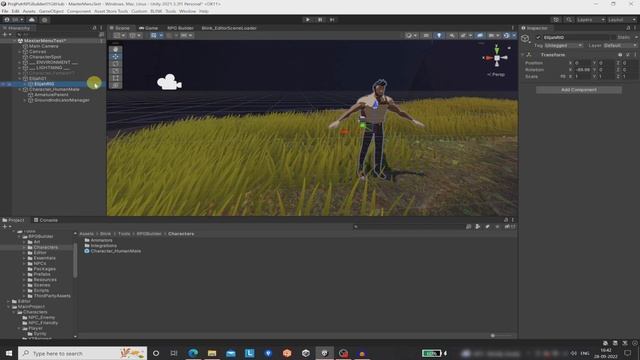Click the Play button
Viewport: 640px width, 360px height.
(307, 20)
